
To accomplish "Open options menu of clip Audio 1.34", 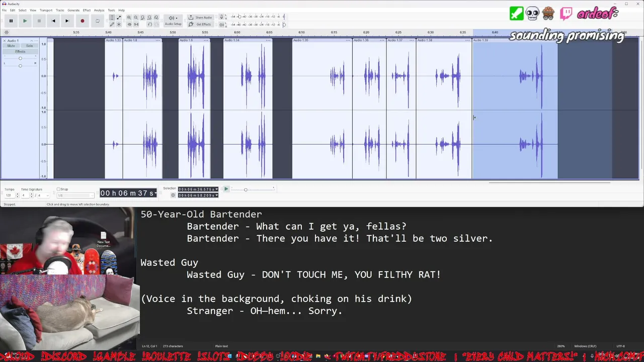I will click(x=268, y=40).
